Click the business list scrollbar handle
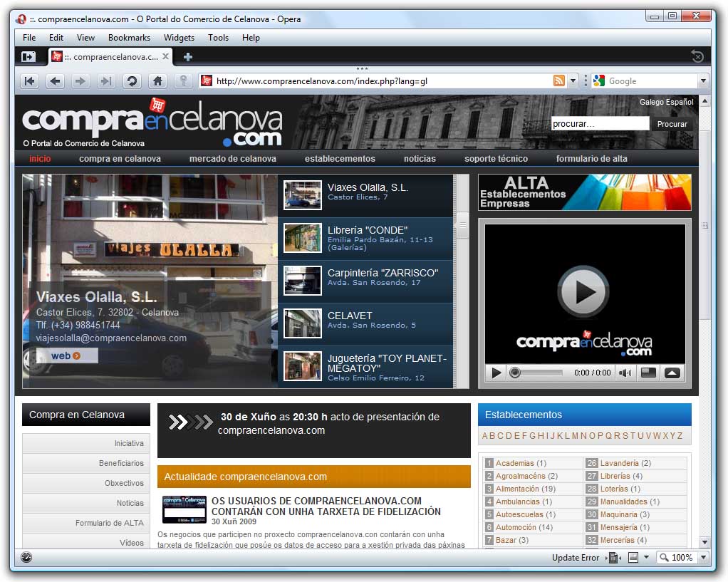The image size is (728, 582). point(462,225)
